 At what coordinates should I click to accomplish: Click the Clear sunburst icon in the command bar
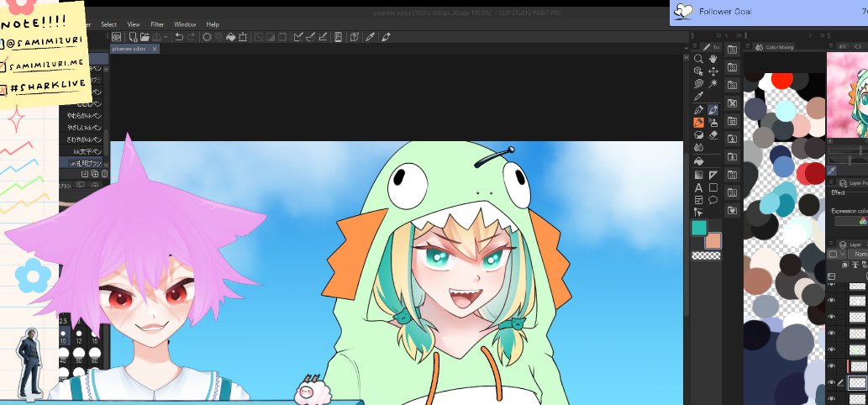click(207, 37)
